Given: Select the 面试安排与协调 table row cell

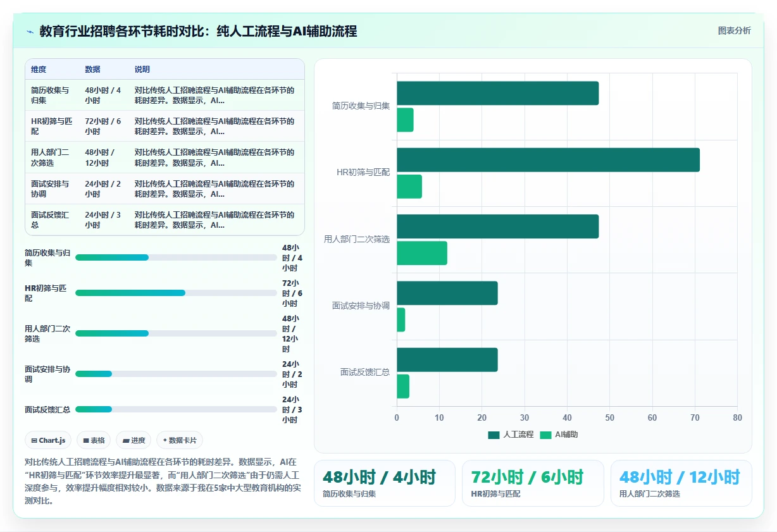Looking at the screenshot, I should click(x=51, y=189).
